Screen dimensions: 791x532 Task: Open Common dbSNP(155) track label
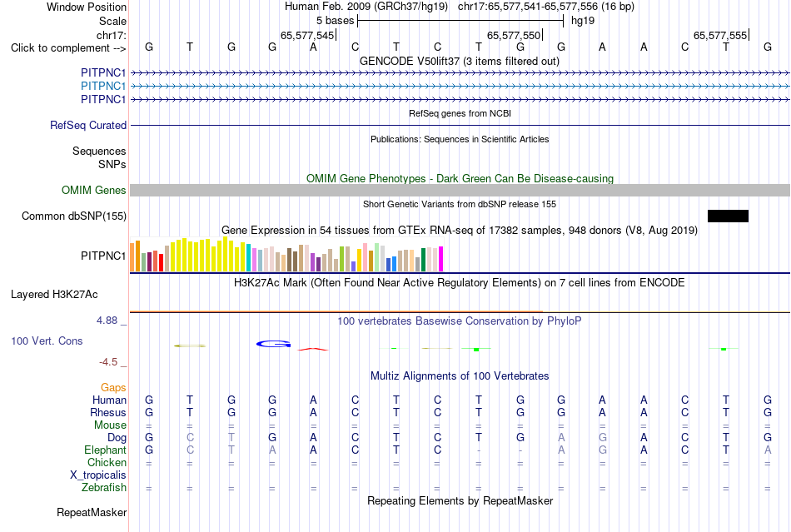(73, 216)
